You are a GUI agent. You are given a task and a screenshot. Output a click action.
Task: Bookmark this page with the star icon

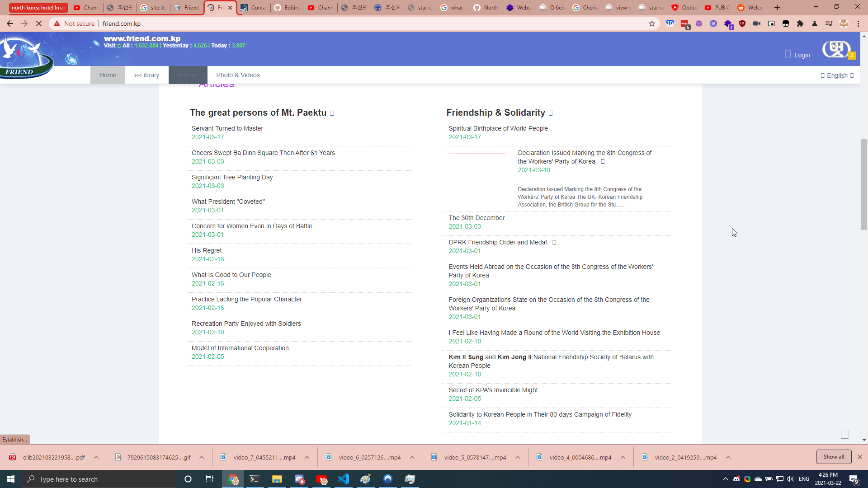coord(651,23)
